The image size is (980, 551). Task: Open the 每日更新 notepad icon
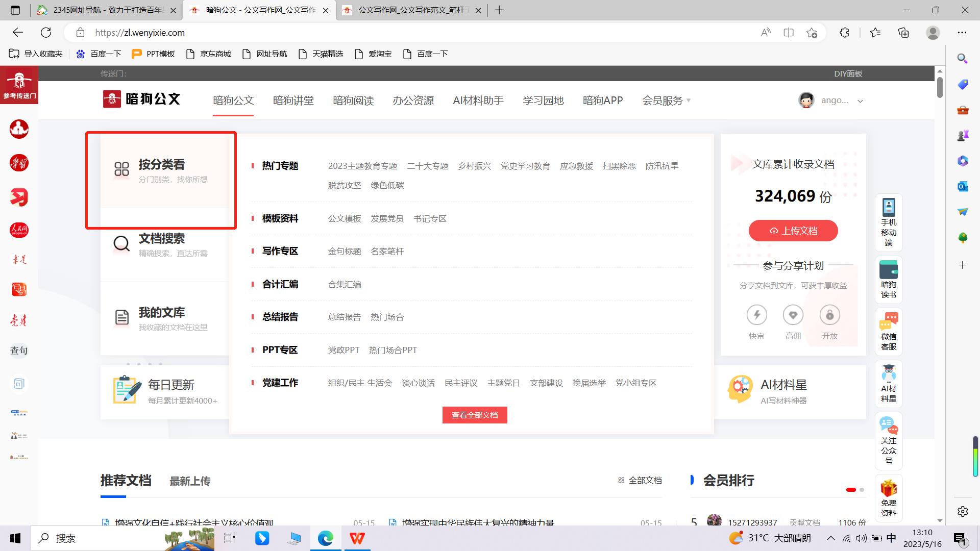point(127,389)
